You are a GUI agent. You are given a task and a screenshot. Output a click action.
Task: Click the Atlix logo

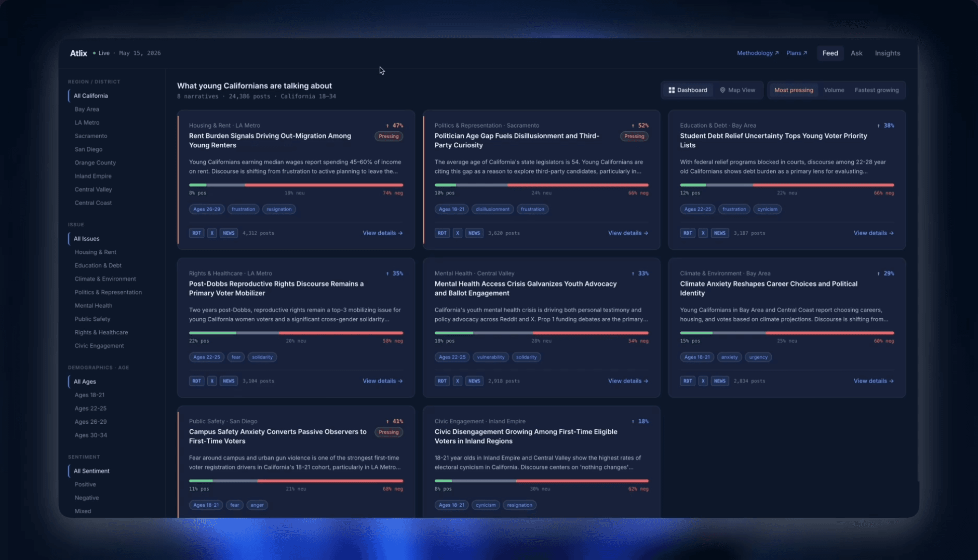[78, 53]
